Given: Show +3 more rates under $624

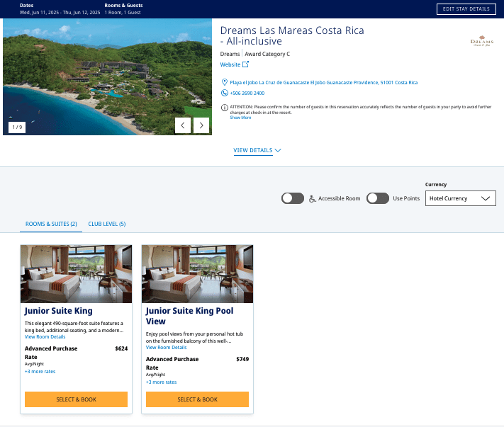Looking at the screenshot, I should point(40,372).
